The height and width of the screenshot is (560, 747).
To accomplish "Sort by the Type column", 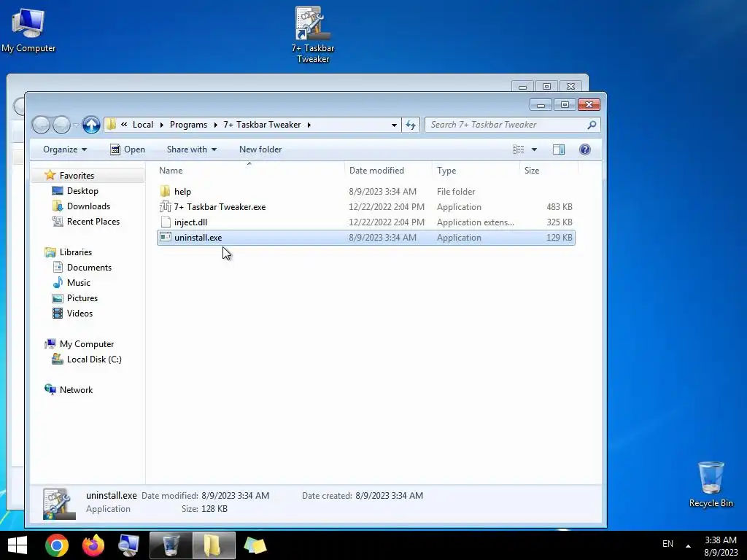I will point(476,171).
